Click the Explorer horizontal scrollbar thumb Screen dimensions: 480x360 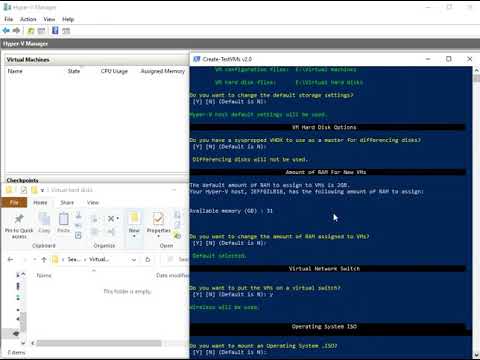99,343
